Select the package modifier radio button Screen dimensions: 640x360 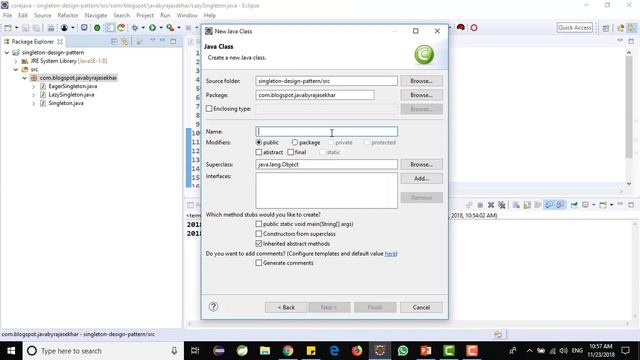click(295, 142)
